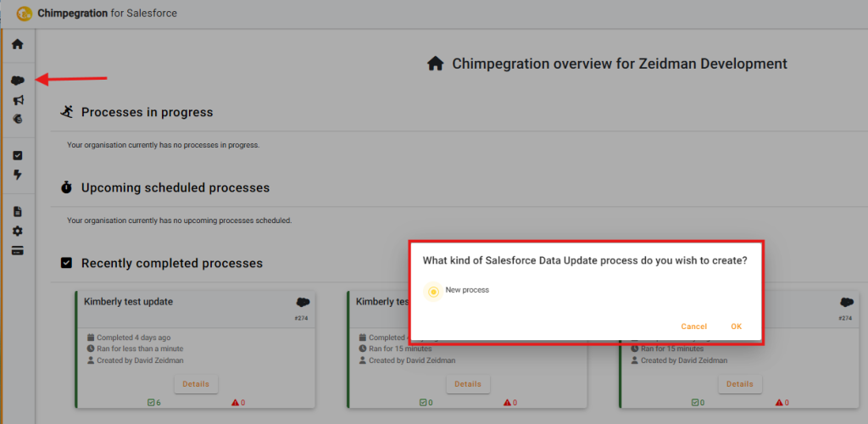Open the document file icon in sidebar
The image size is (868, 424).
[17, 212]
